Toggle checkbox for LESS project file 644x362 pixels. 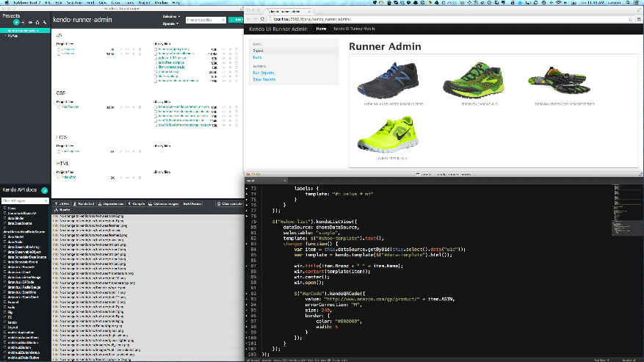point(59,151)
